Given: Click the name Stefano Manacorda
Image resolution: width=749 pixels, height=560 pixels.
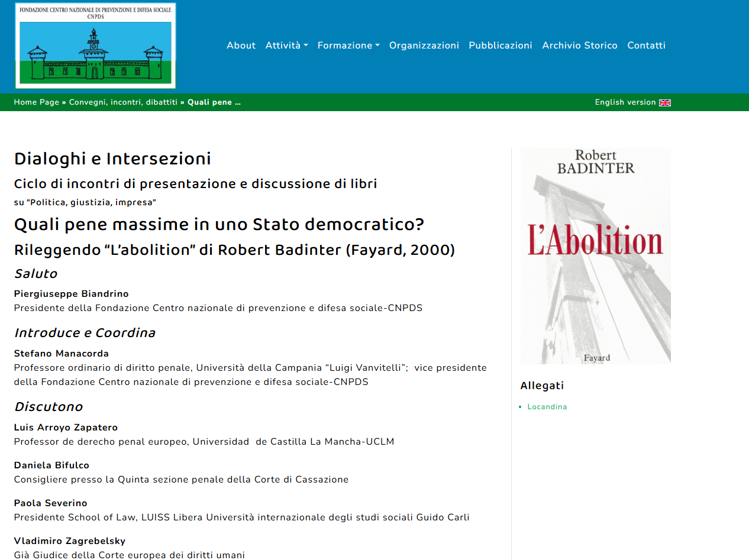Looking at the screenshot, I should (x=62, y=354).
